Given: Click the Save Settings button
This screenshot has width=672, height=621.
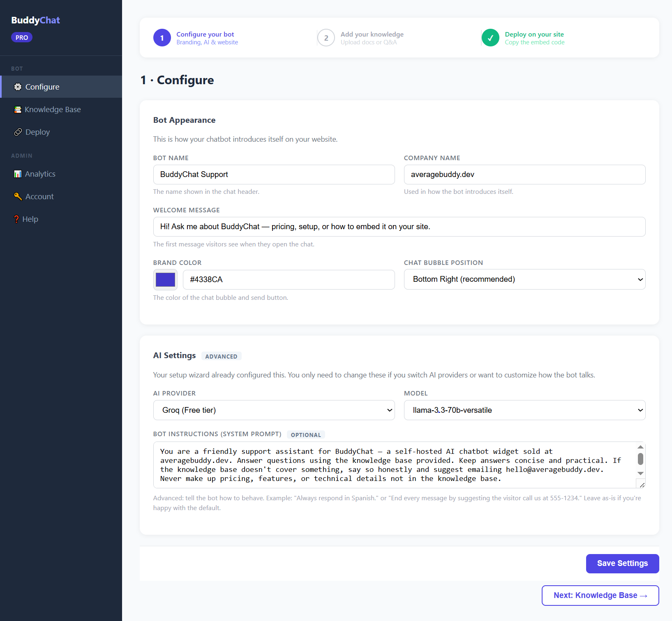Looking at the screenshot, I should coord(622,563).
